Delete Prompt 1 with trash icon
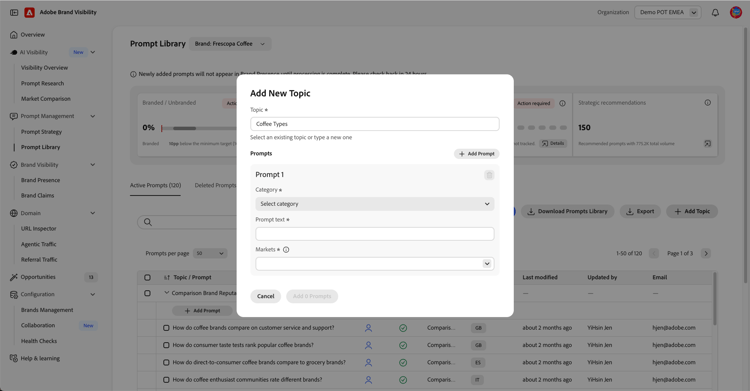 [x=489, y=175]
